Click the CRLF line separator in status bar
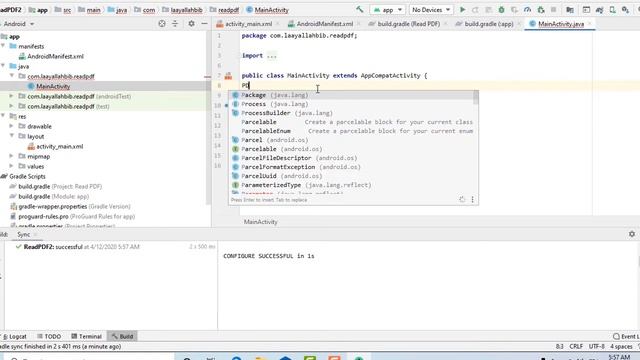 pos(576,346)
